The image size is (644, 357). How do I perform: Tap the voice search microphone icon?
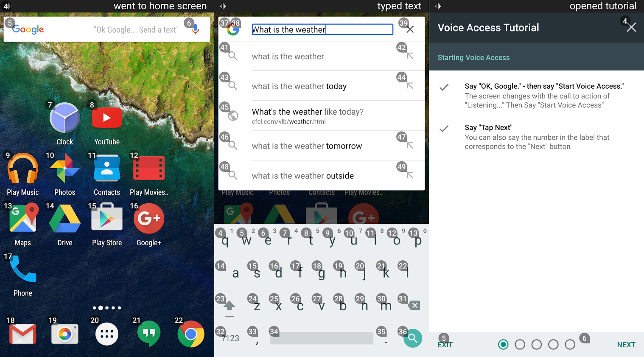click(x=195, y=29)
